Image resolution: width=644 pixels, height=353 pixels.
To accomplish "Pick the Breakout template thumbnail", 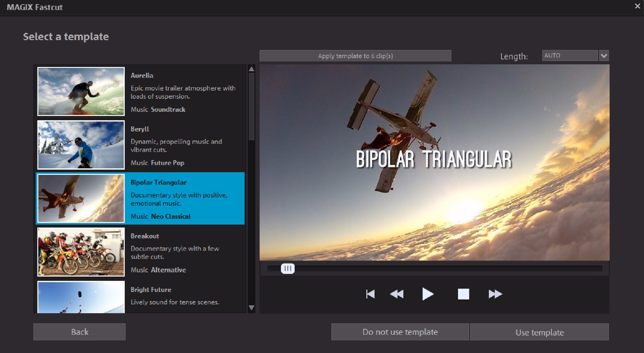I will tap(81, 252).
